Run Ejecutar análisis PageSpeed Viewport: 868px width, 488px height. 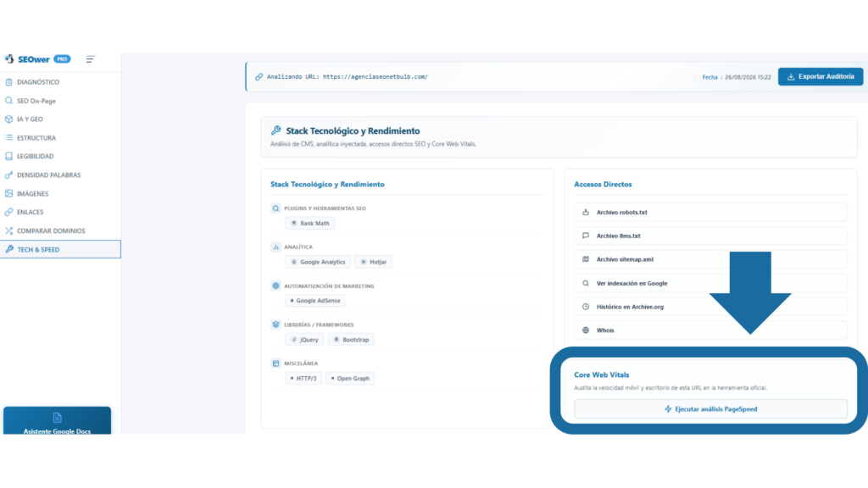711,409
